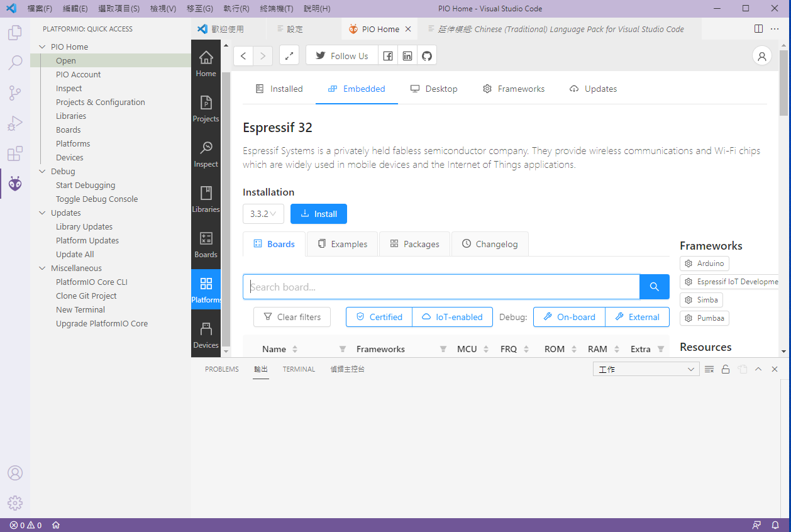Toggle the expand fullscreen arrows button

click(x=289, y=55)
